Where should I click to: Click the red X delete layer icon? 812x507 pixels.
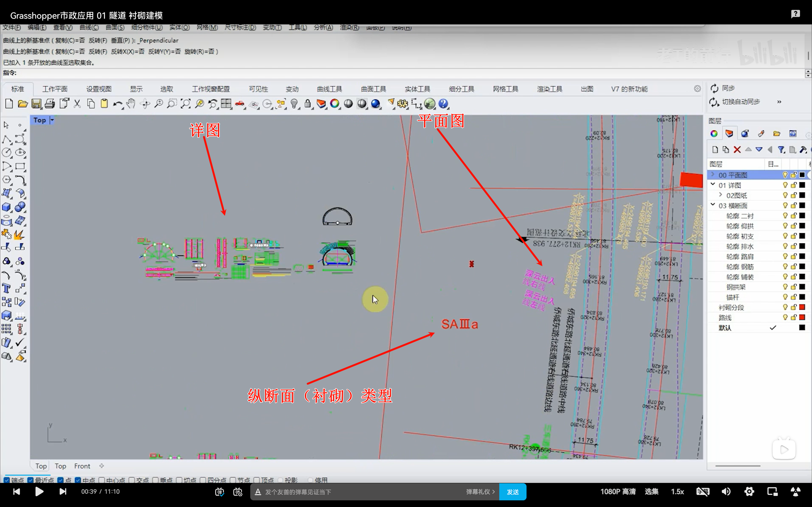[x=737, y=150]
